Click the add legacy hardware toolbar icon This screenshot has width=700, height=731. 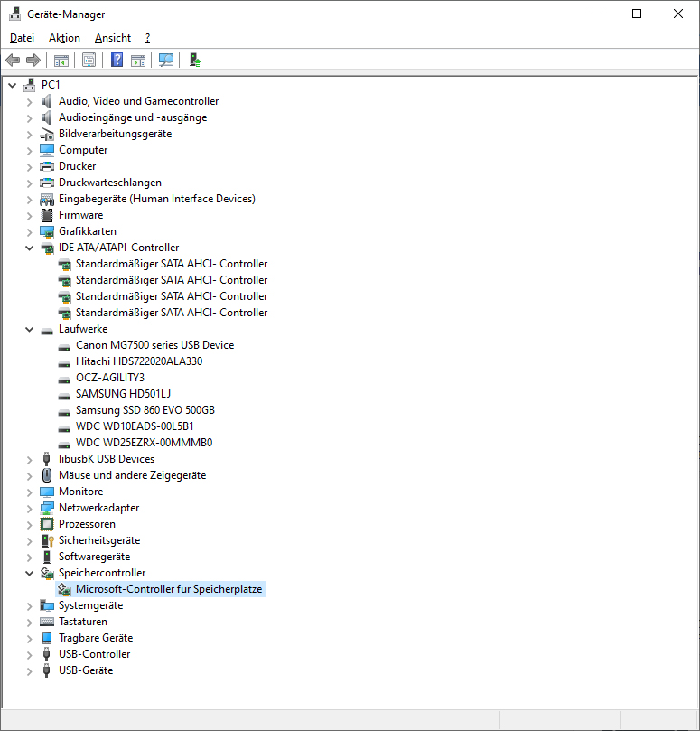tap(195, 61)
